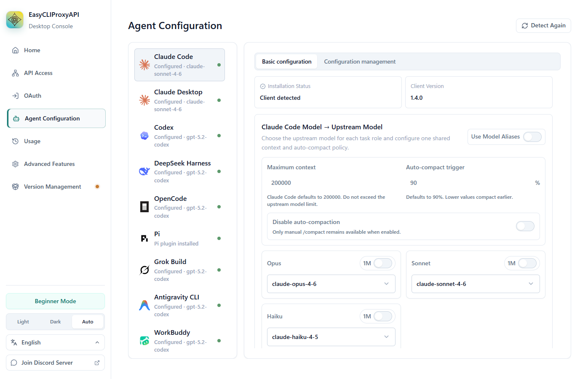Select the Codex agent icon
Viewport: 588px width, 379px height.
tap(144, 136)
